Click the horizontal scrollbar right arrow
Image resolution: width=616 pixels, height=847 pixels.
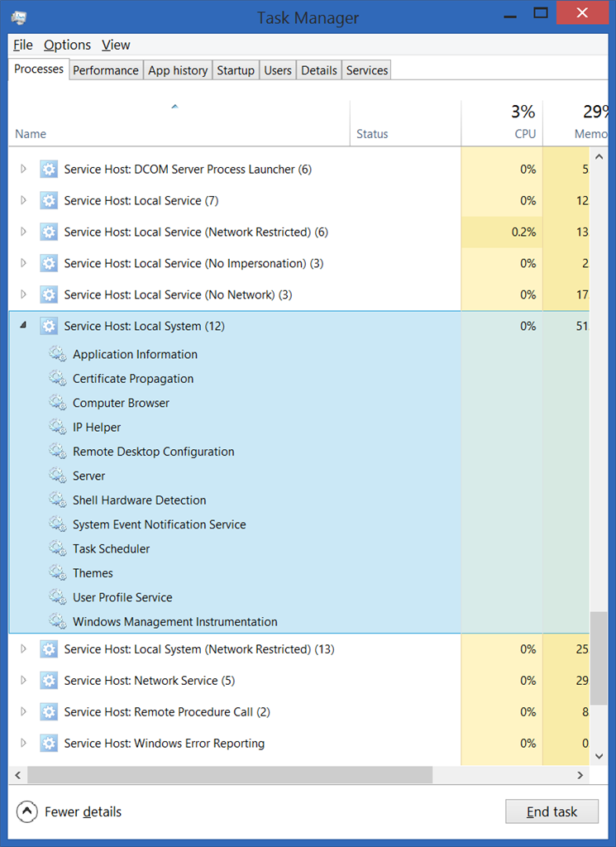[x=580, y=775]
